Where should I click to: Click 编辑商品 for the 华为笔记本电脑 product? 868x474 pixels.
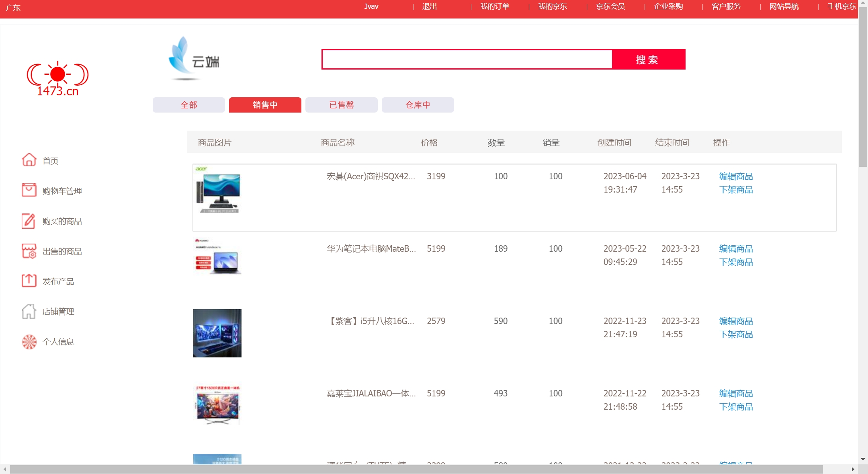point(736,249)
